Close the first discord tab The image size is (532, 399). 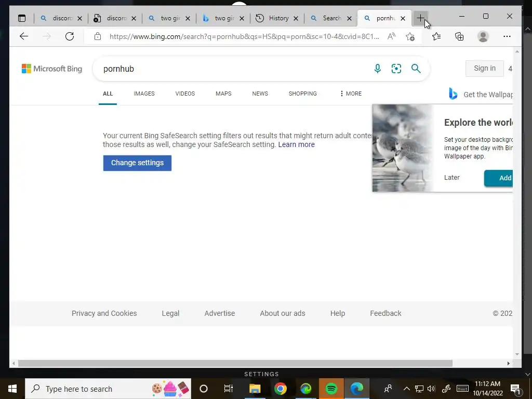pos(79,18)
